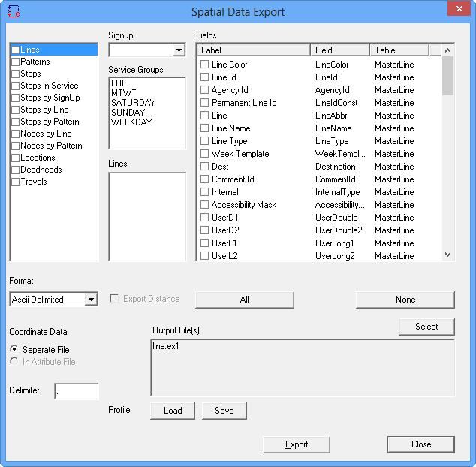The height and width of the screenshot is (467, 476).
Task: Check Nodes by Line
Action: point(15,134)
